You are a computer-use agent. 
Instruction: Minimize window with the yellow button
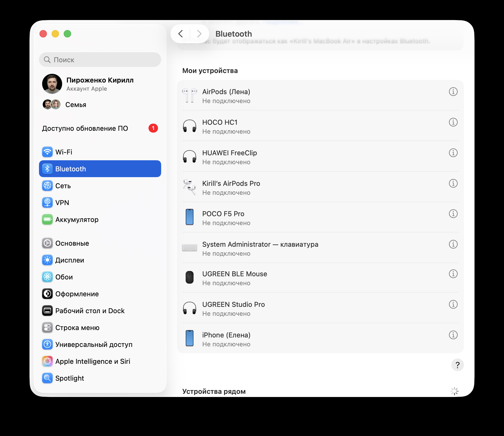(x=55, y=34)
